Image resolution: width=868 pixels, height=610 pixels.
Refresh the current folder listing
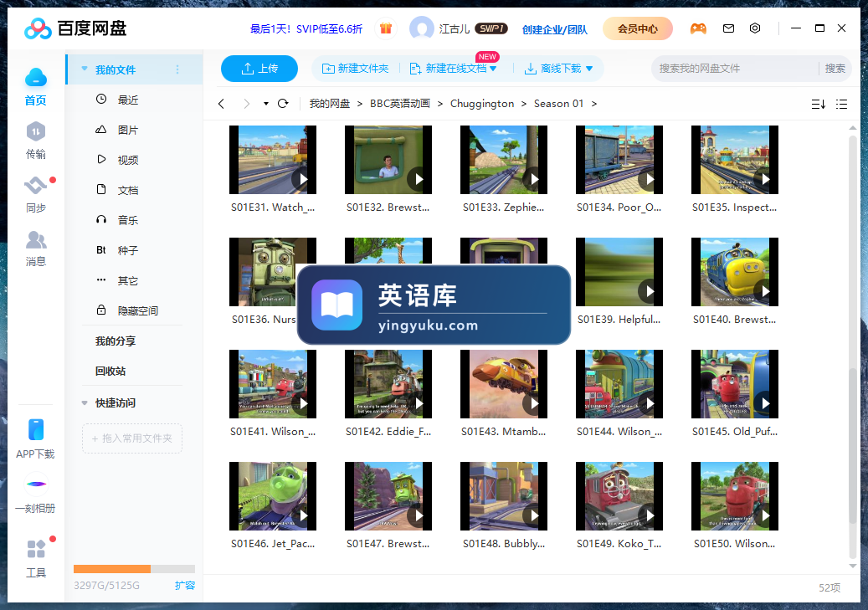pos(283,104)
